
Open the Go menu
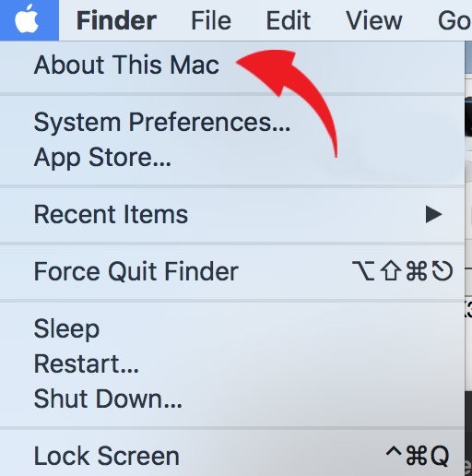[x=454, y=20]
